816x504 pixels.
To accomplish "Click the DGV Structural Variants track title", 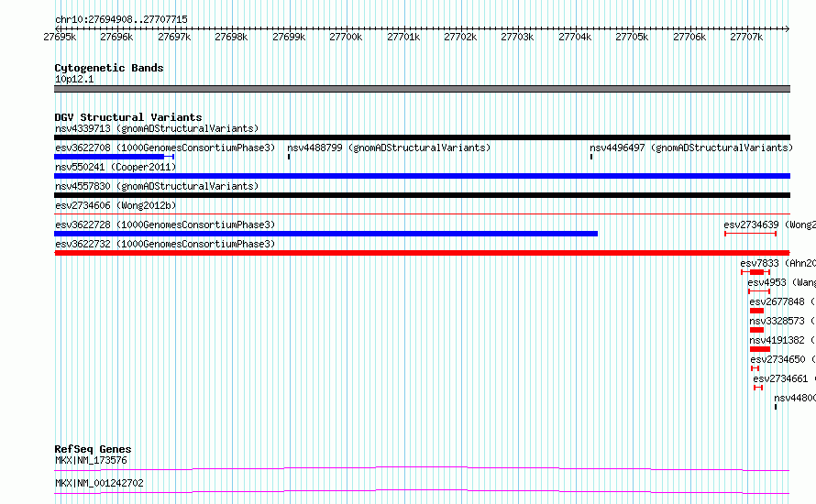I will [x=128, y=117].
